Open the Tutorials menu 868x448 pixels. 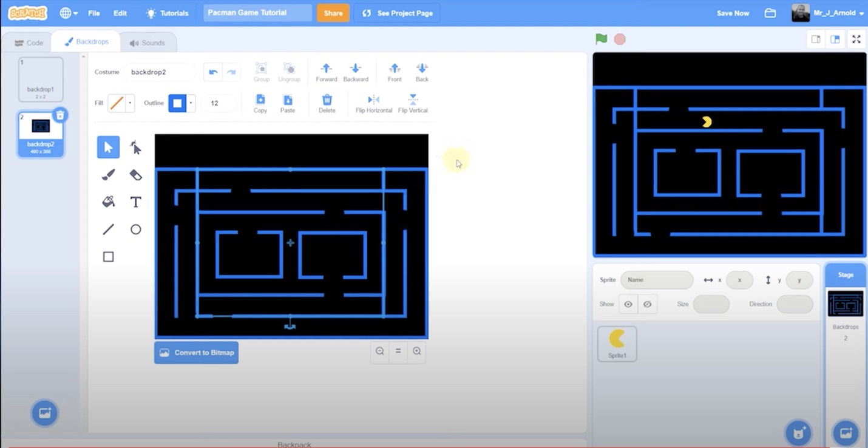(167, 13)
